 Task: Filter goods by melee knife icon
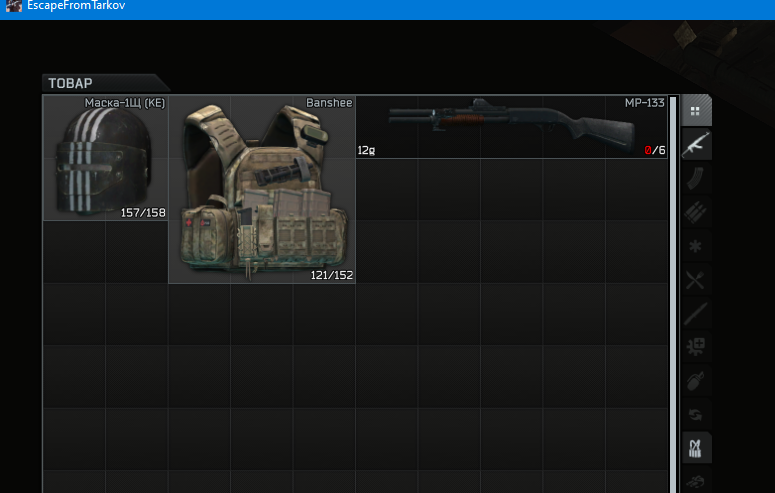pos(696,314)
